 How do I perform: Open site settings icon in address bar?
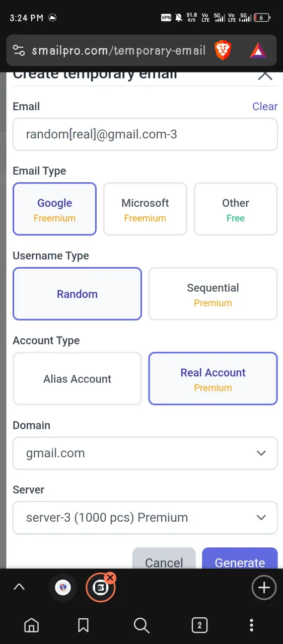coord(19,50)
